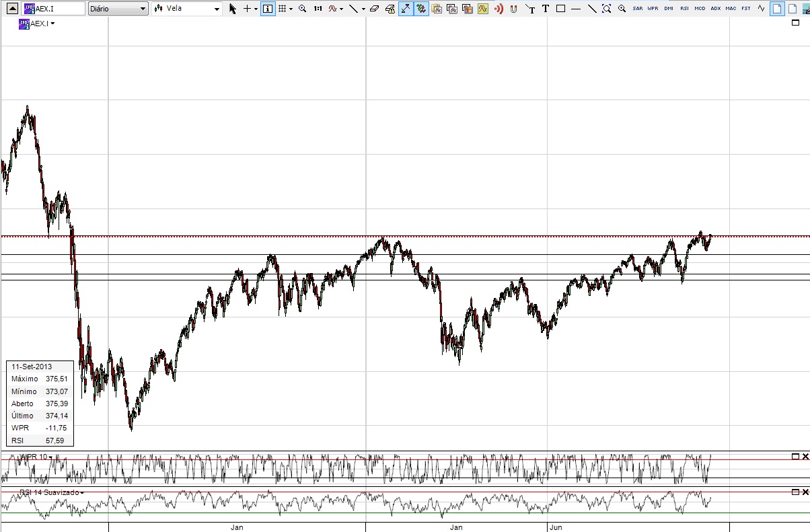Click the zoom-in magnifier near SAR

pos(622,9)
